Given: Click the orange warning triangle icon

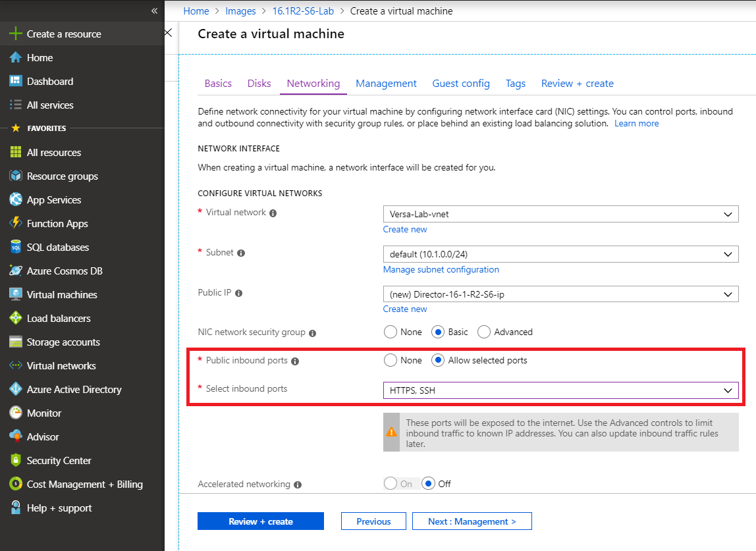Looking at the screenshot, I should tap(391, 432).
